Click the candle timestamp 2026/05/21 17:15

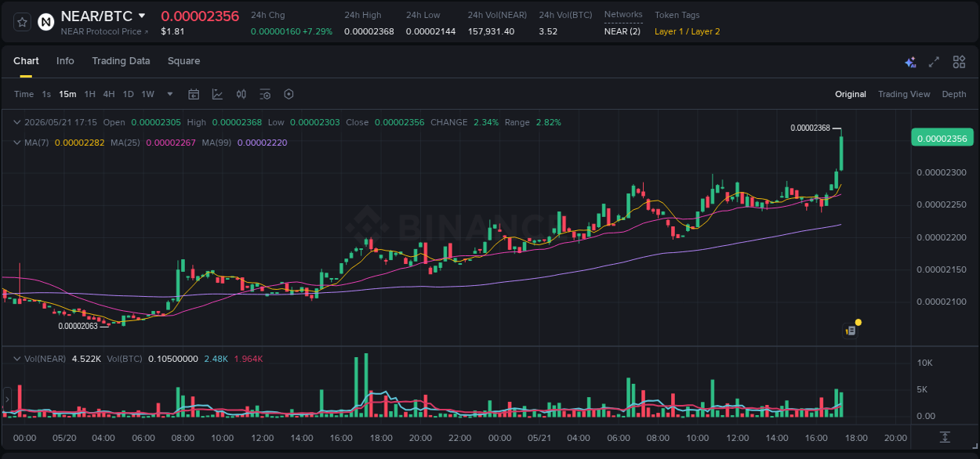click(x=60, y=122)
